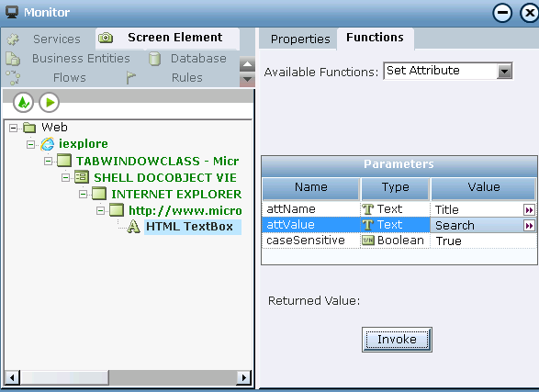Click the tree horizontal scrollbar right arrow
Viewport: 539px width, 392px height.
[243, 378]
